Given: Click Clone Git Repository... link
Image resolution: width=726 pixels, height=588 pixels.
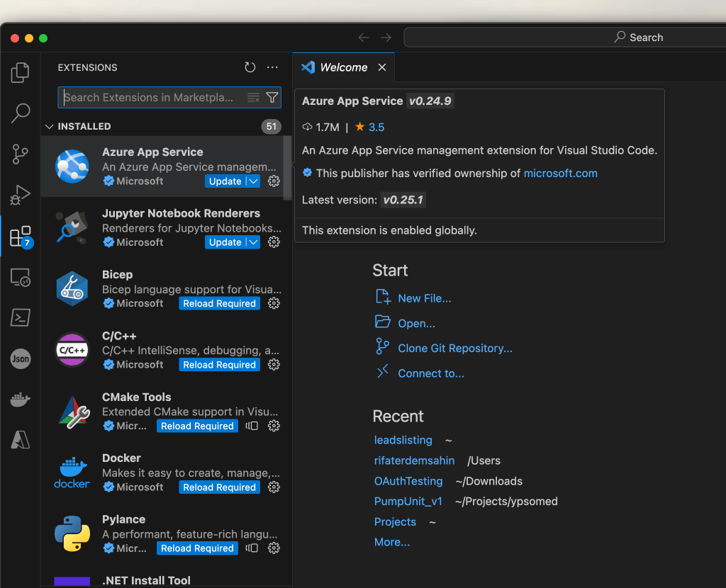Looking at the screenshot, I should click(455, 349).
